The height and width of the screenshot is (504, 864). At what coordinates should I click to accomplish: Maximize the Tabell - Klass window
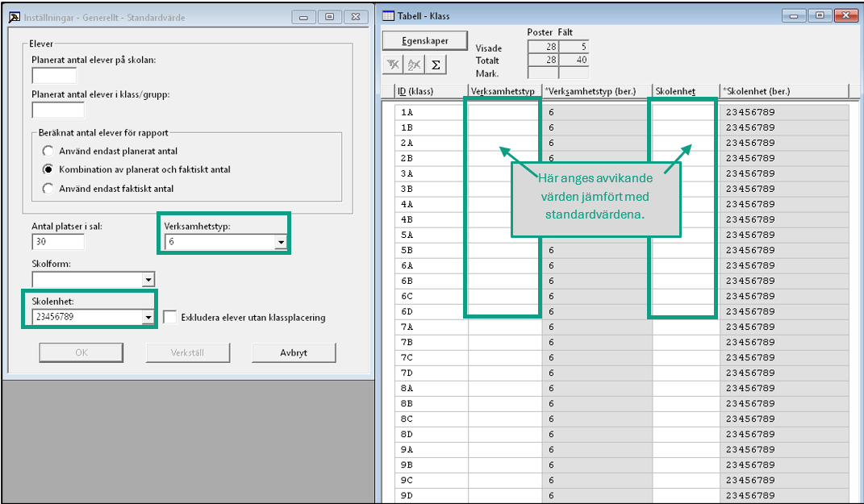click(820, 15)
